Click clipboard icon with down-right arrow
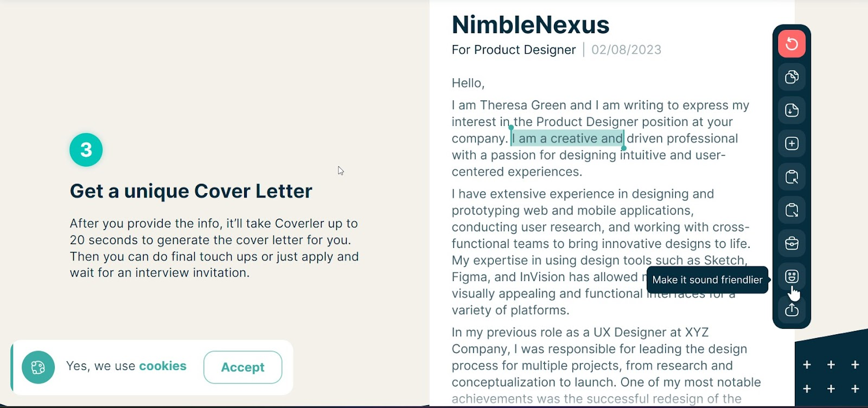The height and width of the screenshot is (408, 868). [792, 210]
